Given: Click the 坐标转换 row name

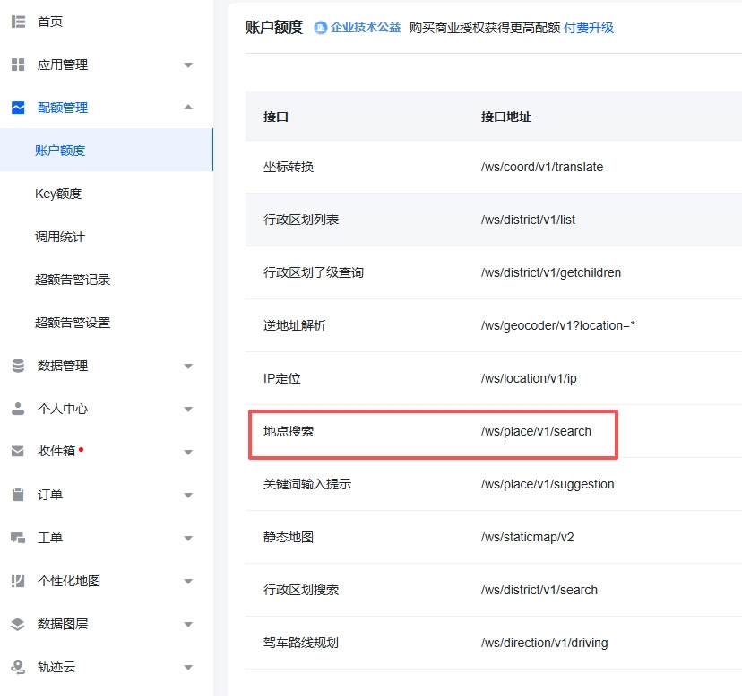Looking at the screenshot, I should pyautogui.click(x=289, y=167).
